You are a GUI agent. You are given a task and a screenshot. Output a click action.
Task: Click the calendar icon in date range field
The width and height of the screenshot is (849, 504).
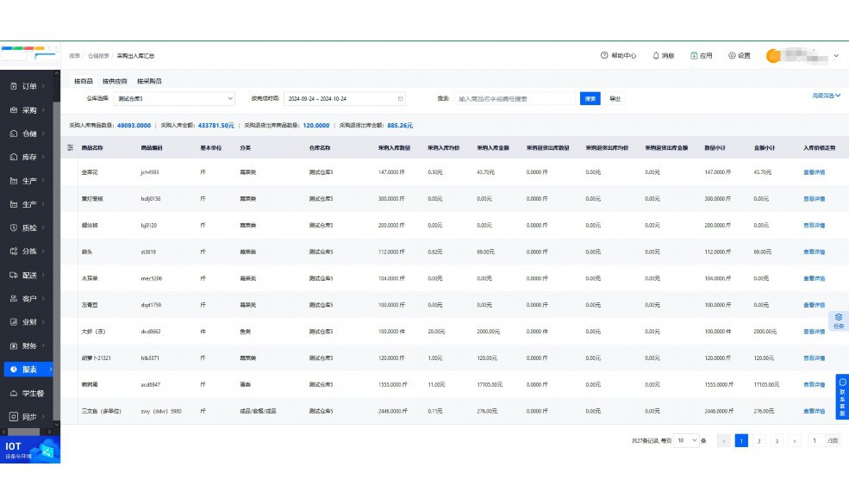(400, 98)
